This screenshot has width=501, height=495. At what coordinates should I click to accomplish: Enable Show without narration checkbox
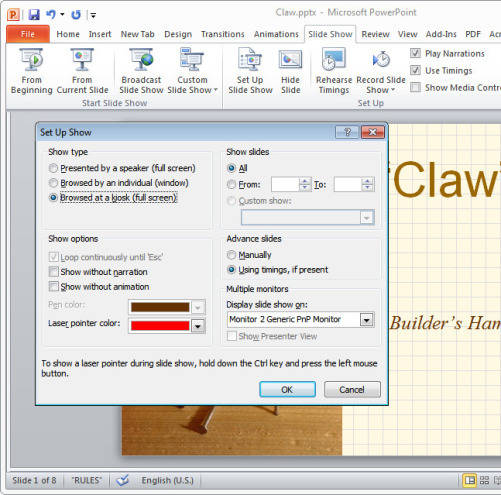(53, 272)
